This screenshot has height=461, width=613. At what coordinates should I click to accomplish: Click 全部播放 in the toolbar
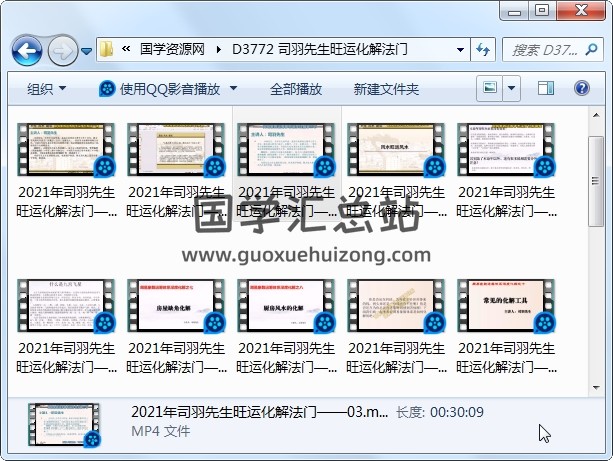pos(296,89)
